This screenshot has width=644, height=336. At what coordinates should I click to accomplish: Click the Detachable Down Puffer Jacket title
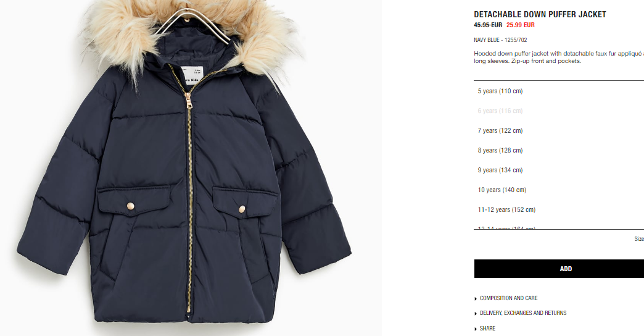click(x=540, y=14)
